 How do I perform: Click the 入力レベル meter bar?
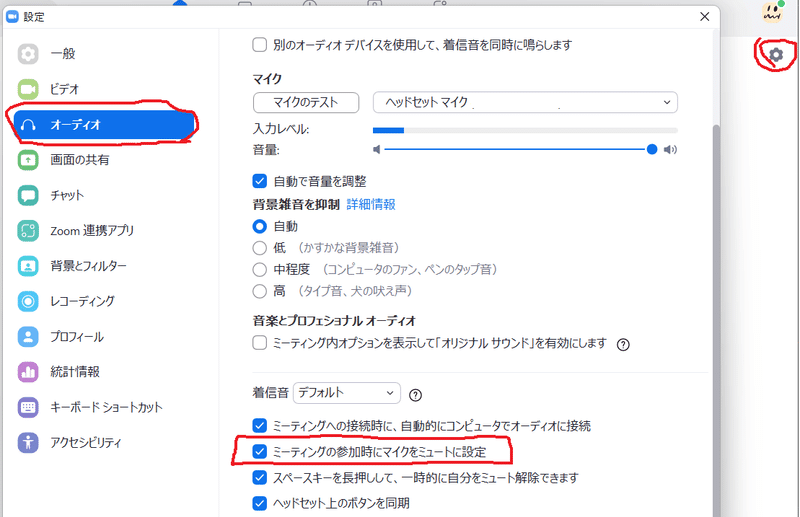click(x=525, y=131)
